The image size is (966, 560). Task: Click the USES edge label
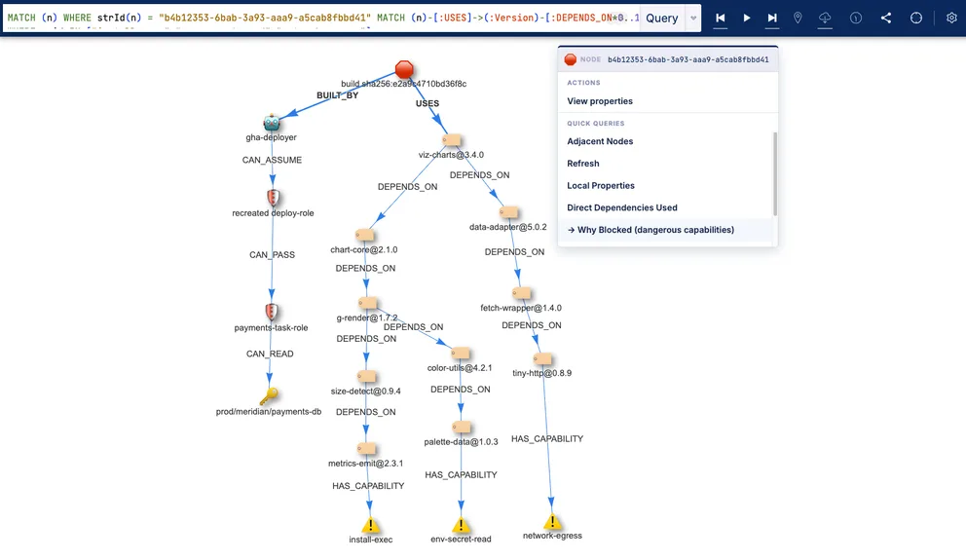pos(427,103)
